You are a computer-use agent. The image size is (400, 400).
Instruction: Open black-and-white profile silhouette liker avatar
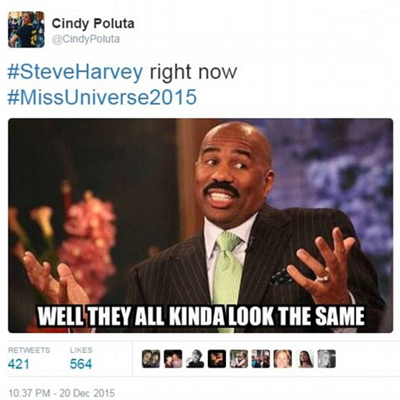pos(195,359)
